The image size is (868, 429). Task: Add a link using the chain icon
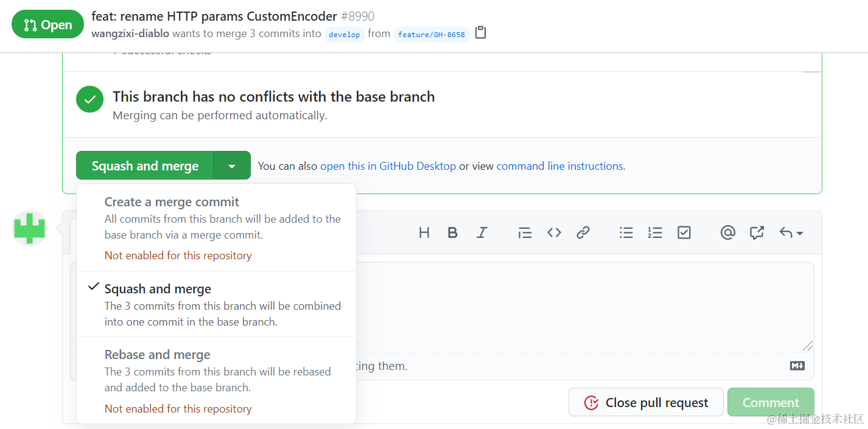pyautogui.click(x=583, y=232)
